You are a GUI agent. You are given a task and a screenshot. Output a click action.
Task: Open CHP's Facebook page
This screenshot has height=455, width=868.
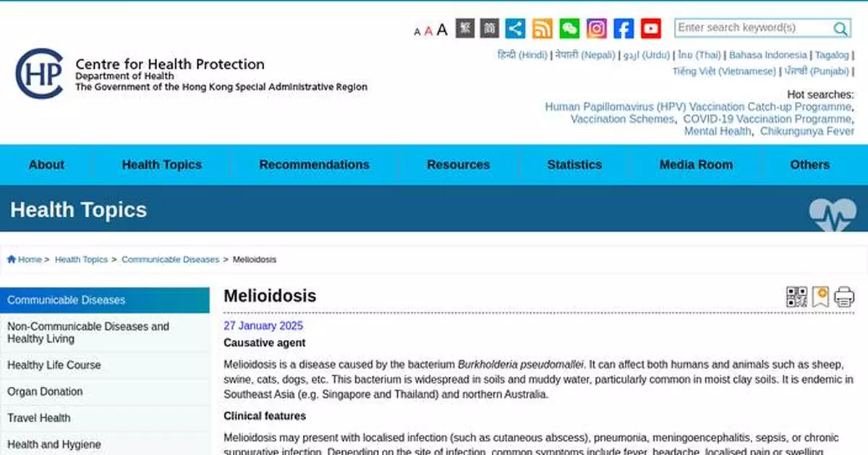point(622,28)
